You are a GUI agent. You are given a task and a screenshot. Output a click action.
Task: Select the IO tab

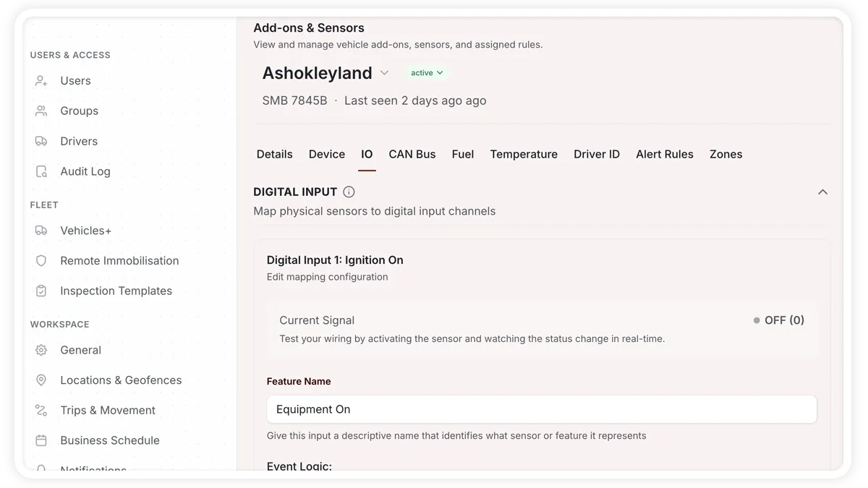click(x=367, y=154)
